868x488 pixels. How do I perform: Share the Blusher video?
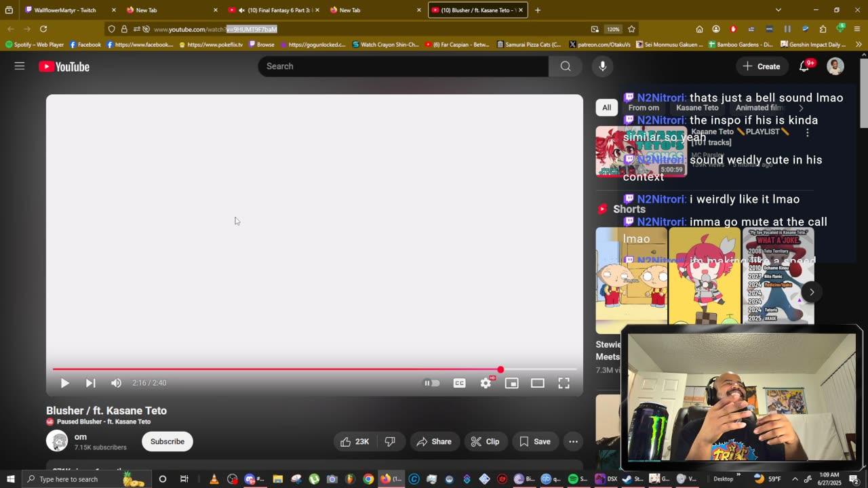click(x=434, y=441)
